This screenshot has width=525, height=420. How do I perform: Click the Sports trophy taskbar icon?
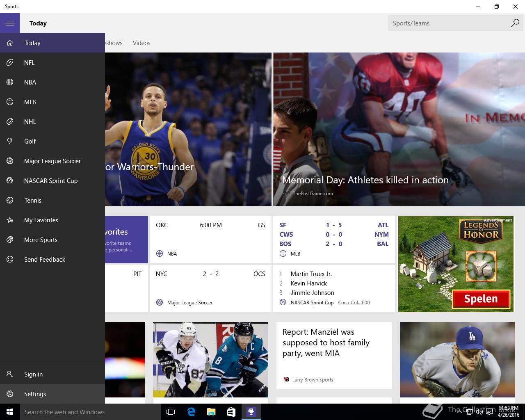pos(251,412)
